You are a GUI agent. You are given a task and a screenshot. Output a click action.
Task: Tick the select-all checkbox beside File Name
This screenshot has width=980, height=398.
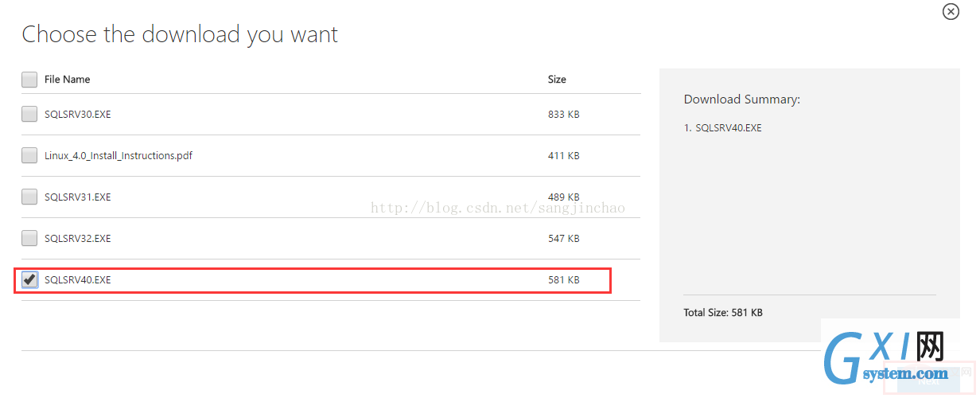[x=29, y=80]
